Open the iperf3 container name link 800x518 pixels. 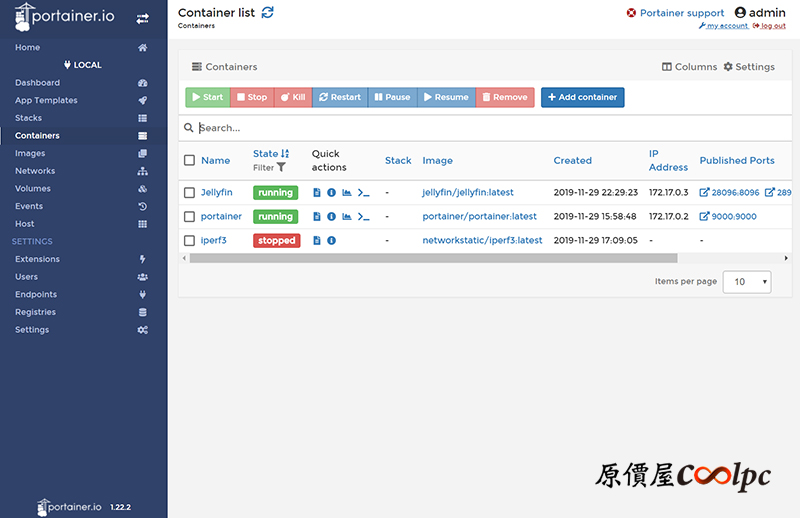click(x=213, y=240)
